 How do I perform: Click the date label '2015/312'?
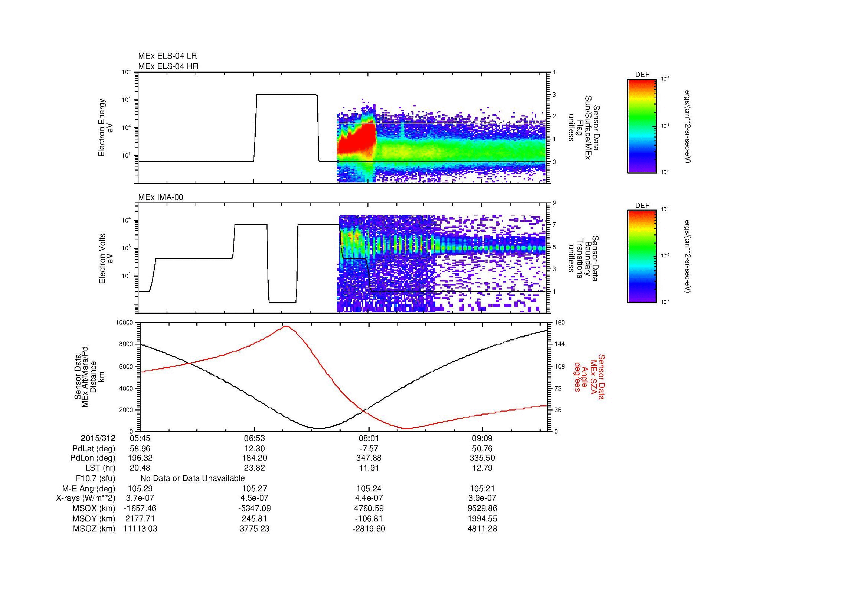(98, 438)
